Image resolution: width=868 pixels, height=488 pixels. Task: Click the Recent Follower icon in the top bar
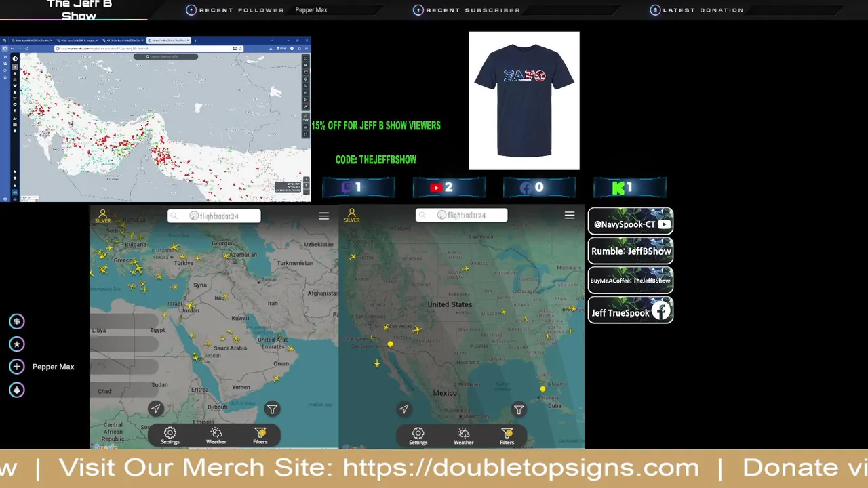191,10
